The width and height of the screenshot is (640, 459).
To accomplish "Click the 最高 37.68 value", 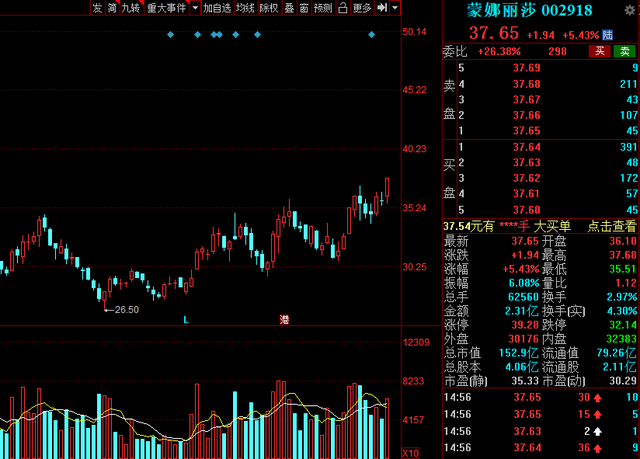I will coord(623,255).
